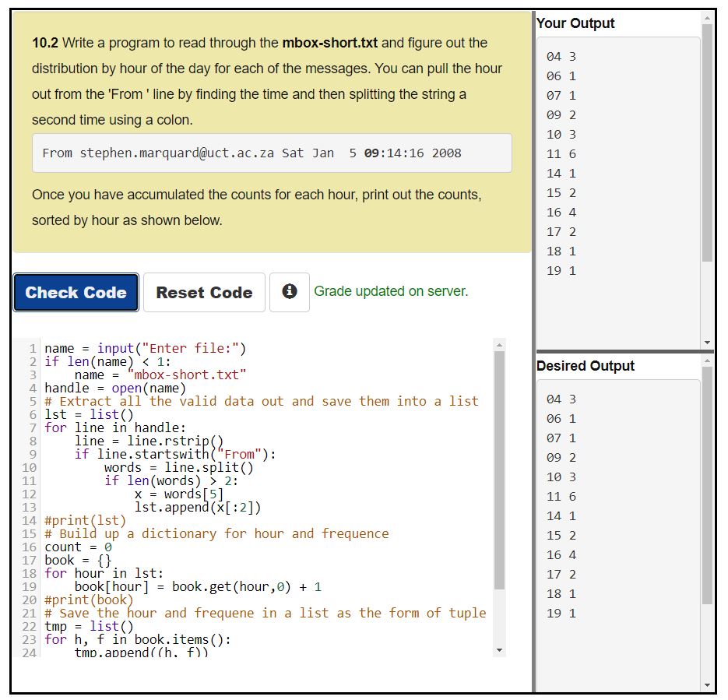Click code line 'if line.startswith("From"):'
This screenshot has height=700, width=728.
(x=175, y=454)
